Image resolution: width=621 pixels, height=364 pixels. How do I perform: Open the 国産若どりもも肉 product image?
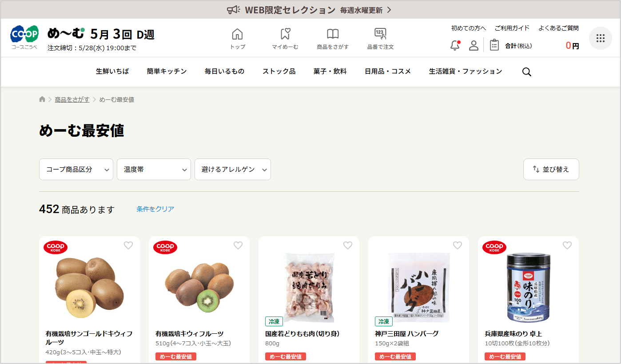click(x=309, y=288)
